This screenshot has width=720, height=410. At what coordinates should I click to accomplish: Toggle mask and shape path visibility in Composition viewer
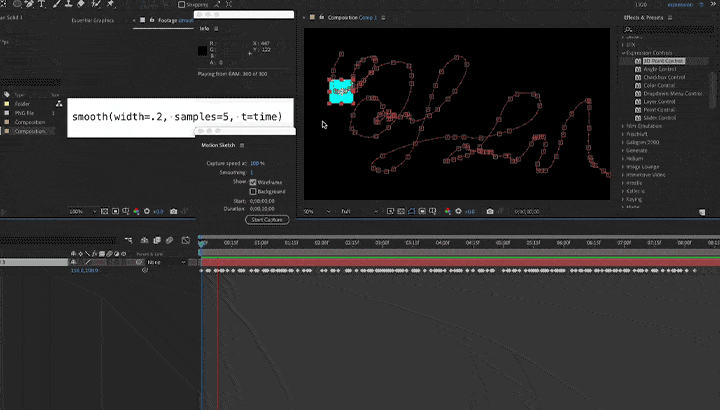coord(411,211)
